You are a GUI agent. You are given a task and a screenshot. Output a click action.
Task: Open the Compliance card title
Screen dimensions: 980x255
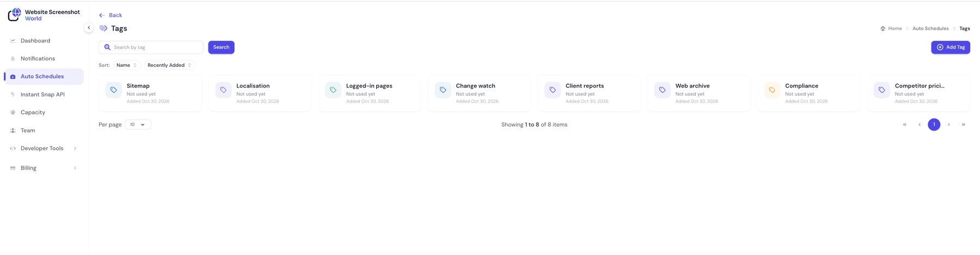[x=801, y=86]
